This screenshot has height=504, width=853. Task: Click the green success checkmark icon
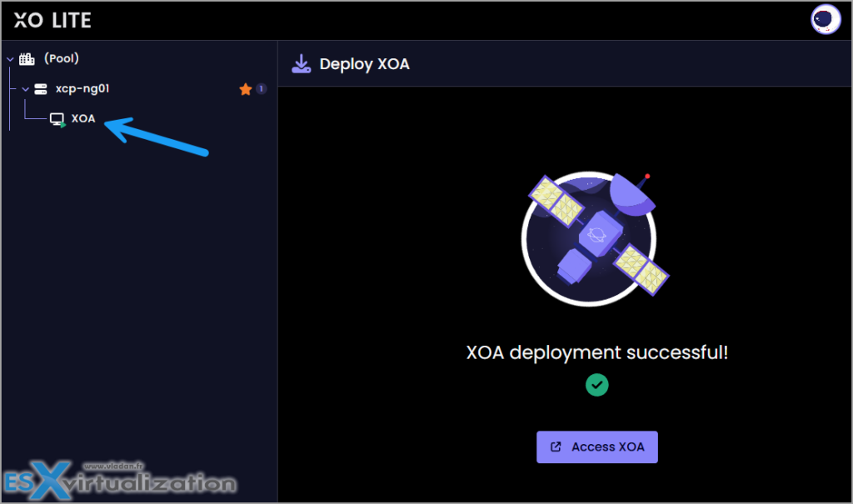(x=596, y=385)
